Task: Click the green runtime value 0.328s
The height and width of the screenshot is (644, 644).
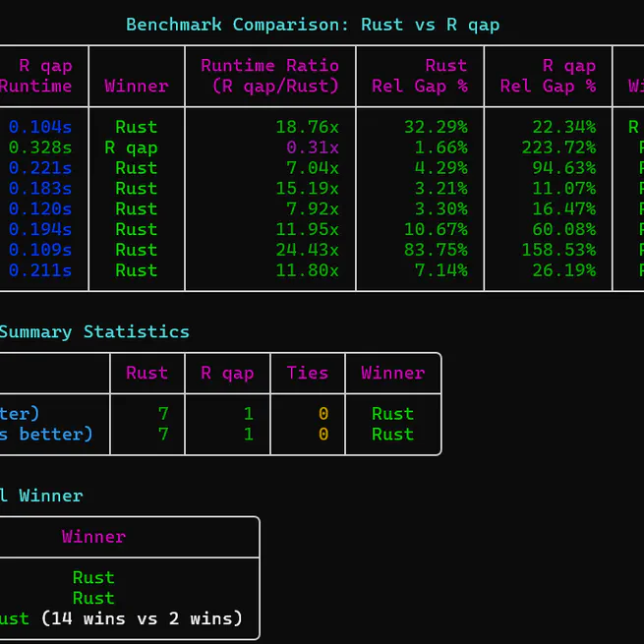Action: click(x=40, y=147)
